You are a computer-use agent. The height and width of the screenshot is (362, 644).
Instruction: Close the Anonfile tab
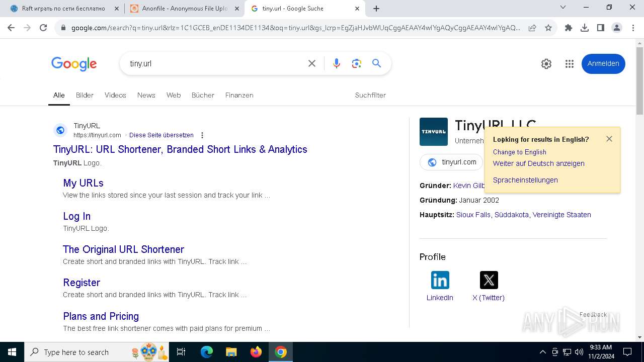pyautogui.click(x=237, y=9)
